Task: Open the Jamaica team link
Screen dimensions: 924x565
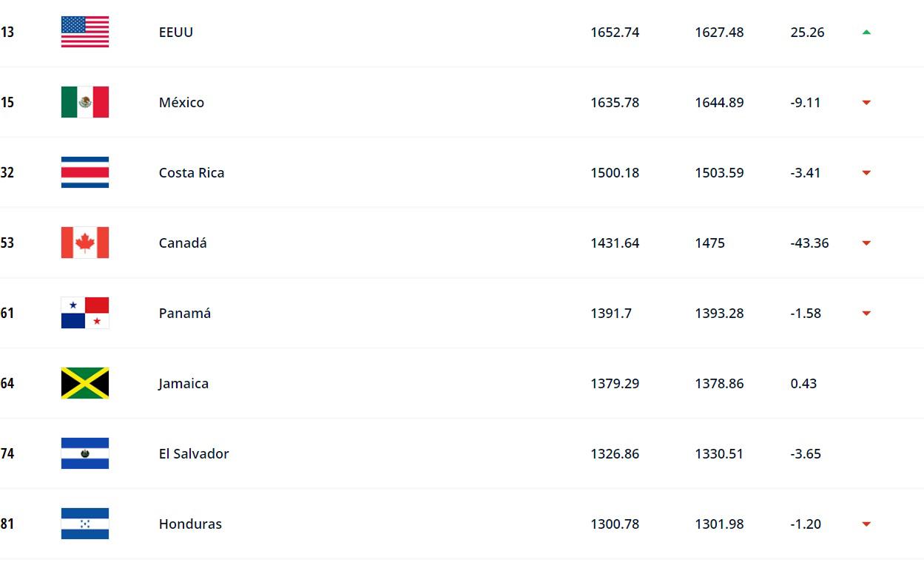Action: (x=183, y=384)
